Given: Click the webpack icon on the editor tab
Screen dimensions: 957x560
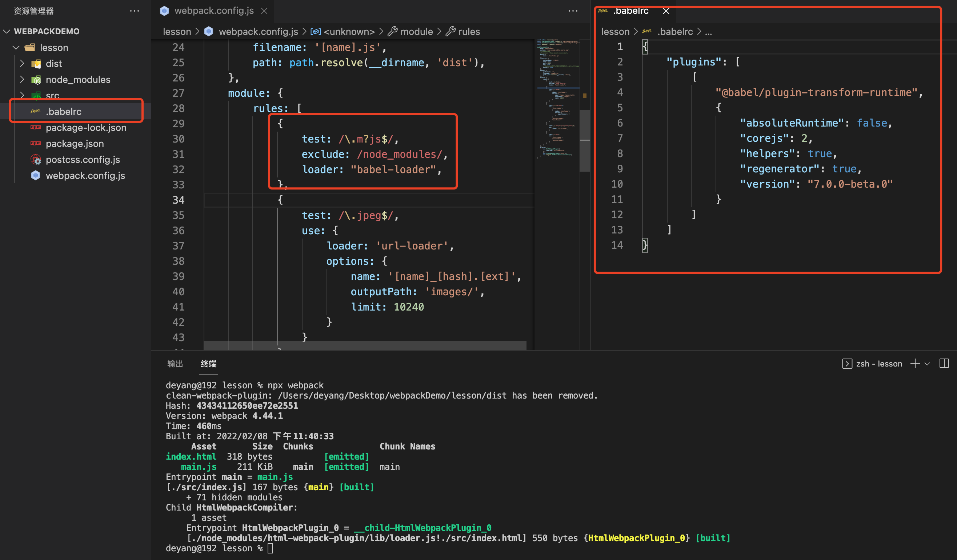Looking at the screenshot, I should pyautogui.click(x=164, y=11).
